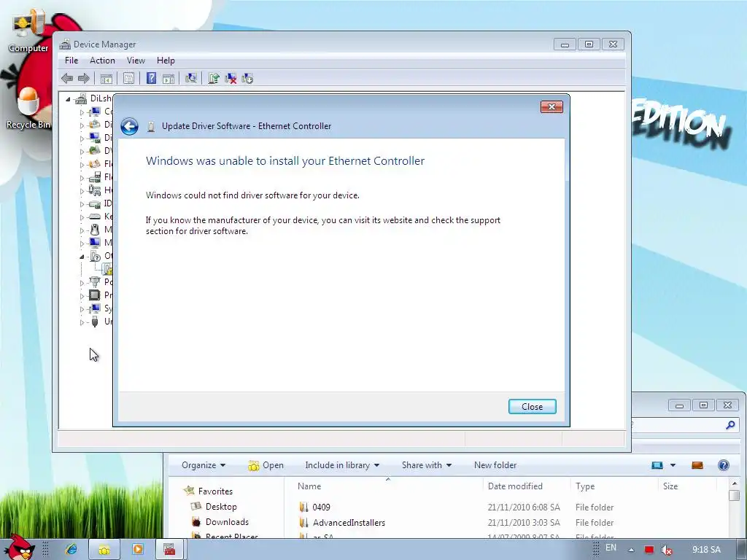This screenshot has height=560, width=747.
Task: Expand the Processors node in device tree
Action: point(82,296)
